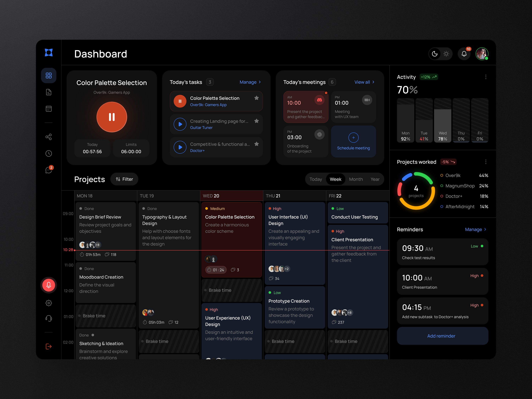
Task: Open the documents page from the sidebar
Action: click(49, 92)
